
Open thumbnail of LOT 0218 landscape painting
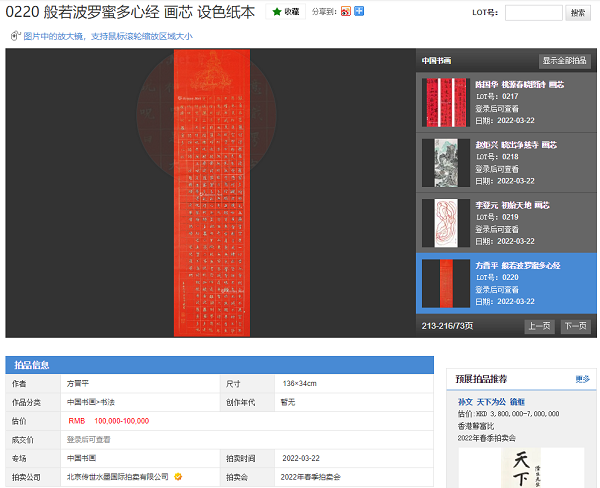click(x=446, y=163)
